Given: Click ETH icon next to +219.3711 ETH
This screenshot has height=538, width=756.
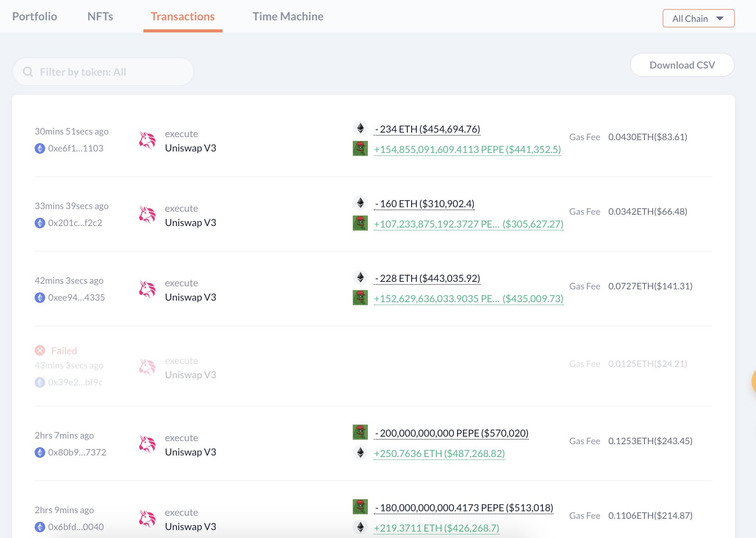Looking at the screenshot, I should coord(360,527).
